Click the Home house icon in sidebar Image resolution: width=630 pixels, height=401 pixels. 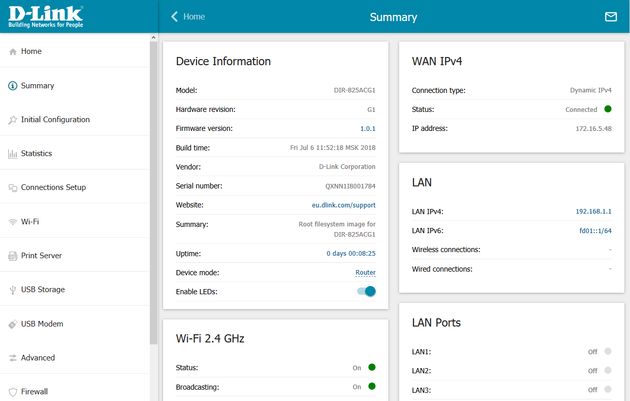pos(13,51)
